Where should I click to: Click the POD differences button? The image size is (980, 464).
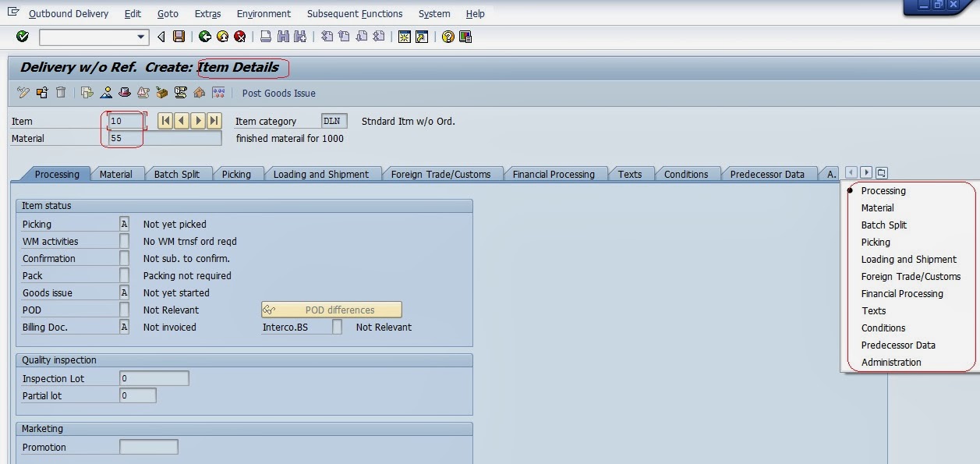[331, 310]
